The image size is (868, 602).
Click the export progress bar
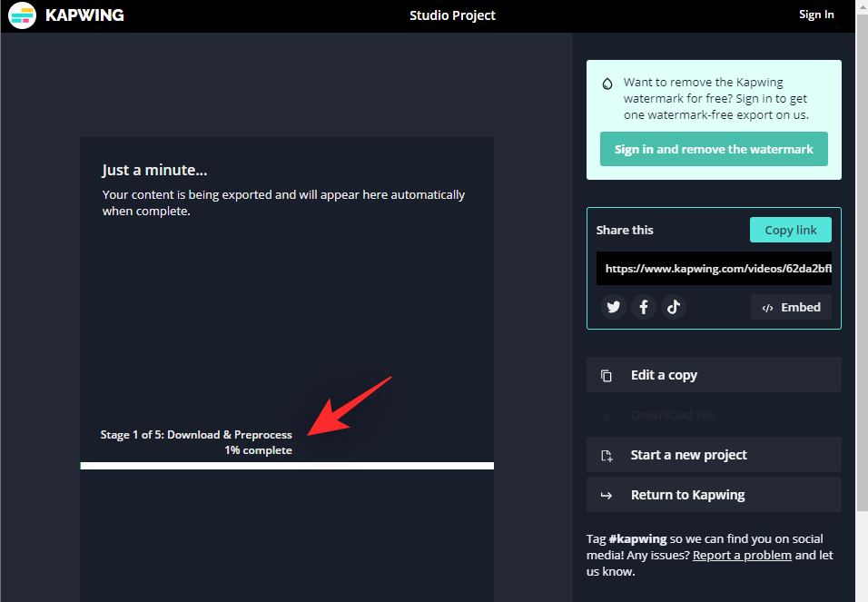point(287,466)
